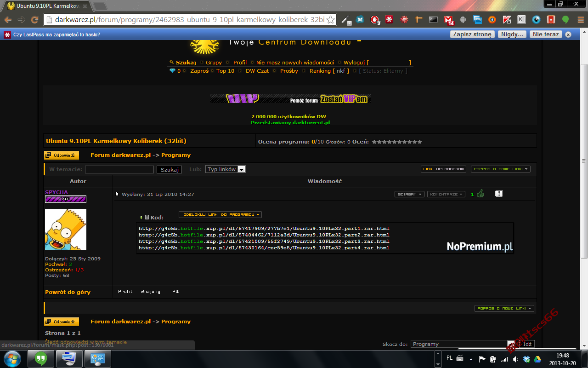Open the Android robot extension icon
This screenshot has width=588, height=368.
click(x=463, y=20)
